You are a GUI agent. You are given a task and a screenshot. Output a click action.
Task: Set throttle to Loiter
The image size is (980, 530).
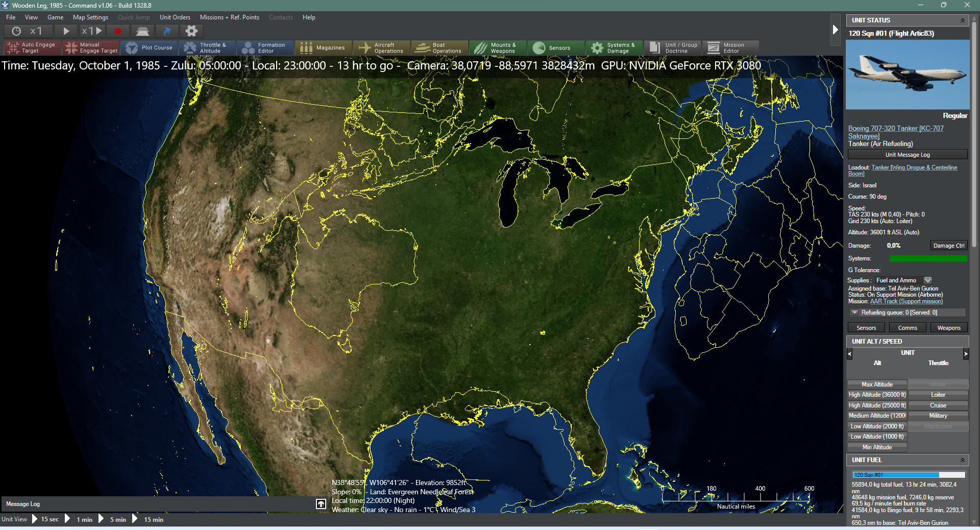(x=938, y=395)
